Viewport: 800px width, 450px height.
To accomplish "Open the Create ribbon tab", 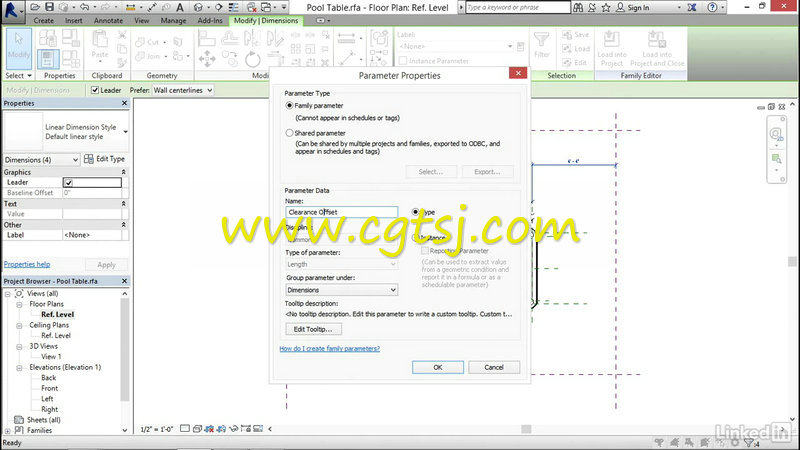I will (x=43, y=20).
